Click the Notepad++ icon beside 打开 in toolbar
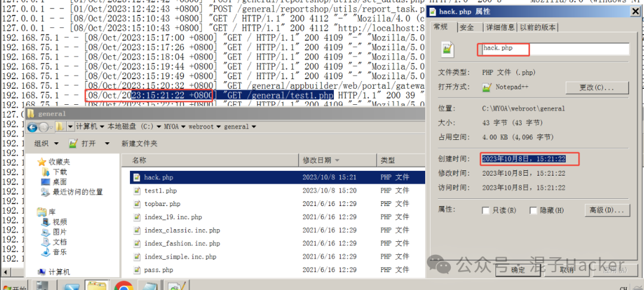The height and width of the screenshot is (290, 644). tap(73, 144)
